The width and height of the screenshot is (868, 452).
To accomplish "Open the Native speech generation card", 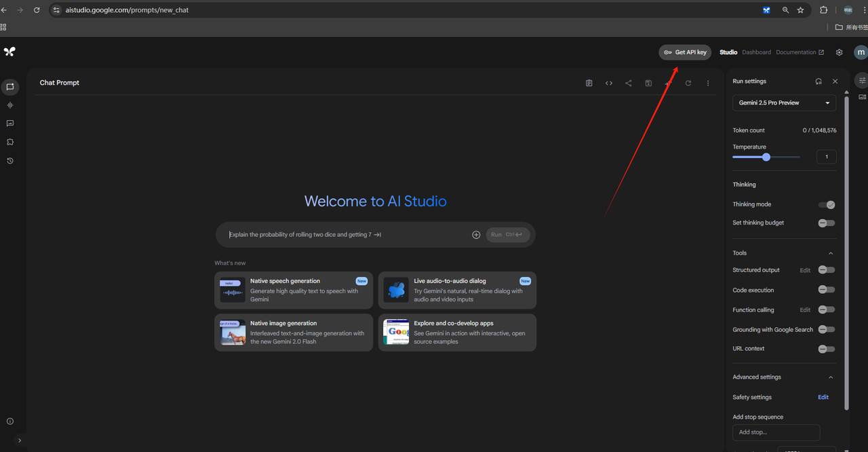I will pos(294,290).
